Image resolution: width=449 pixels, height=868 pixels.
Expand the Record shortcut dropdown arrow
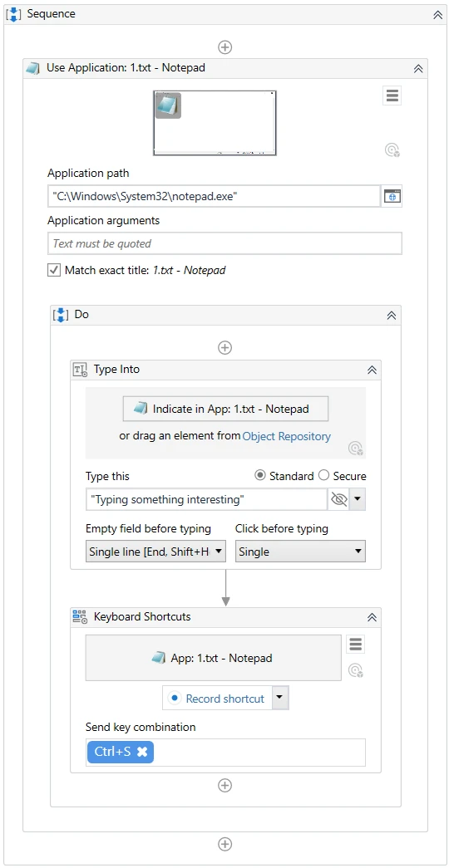[x=280, y=698]
